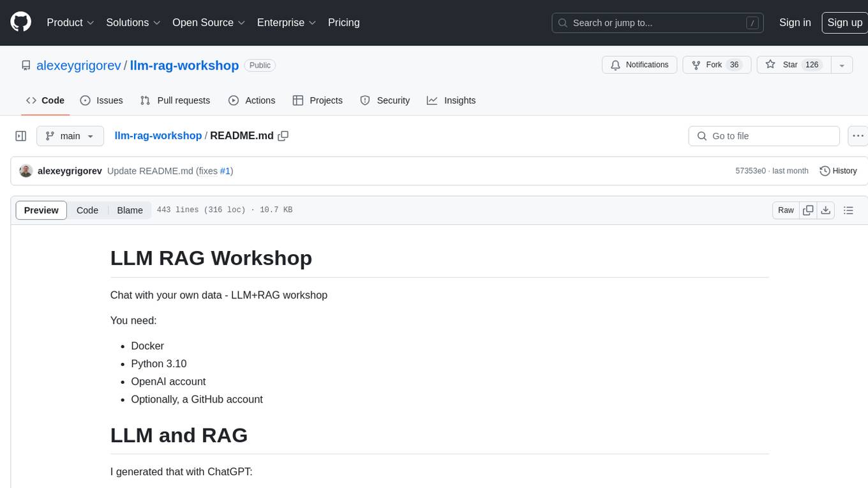Click the LLM RAG Workshop heading
Viewport: 868px width, 488px height.
(211, 258)
